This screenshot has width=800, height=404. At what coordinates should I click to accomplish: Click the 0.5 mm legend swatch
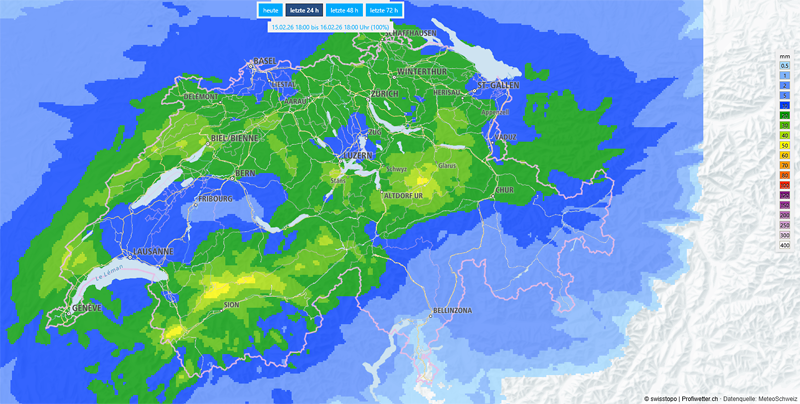[785, 65]
